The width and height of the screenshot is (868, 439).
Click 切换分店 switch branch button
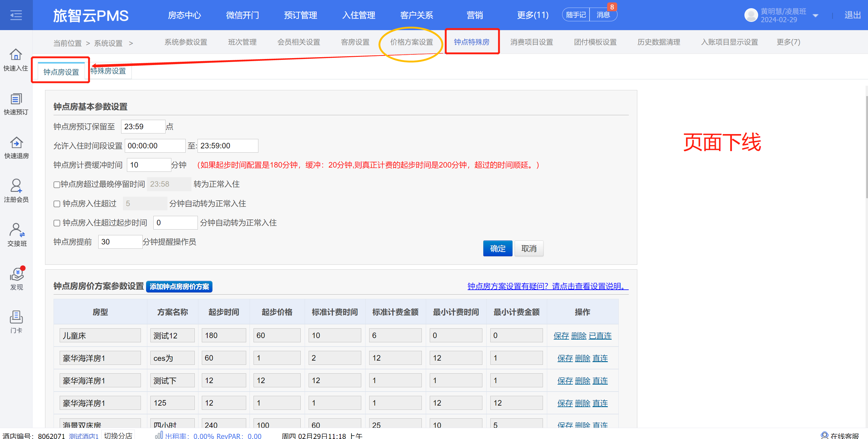click(118, 435)
